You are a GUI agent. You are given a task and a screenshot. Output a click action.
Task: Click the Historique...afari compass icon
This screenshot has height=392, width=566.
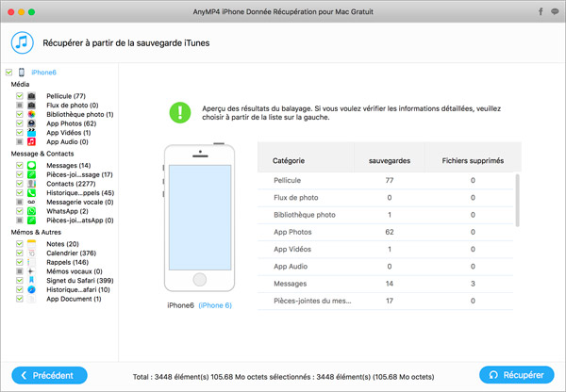click(x=31, y=289)
